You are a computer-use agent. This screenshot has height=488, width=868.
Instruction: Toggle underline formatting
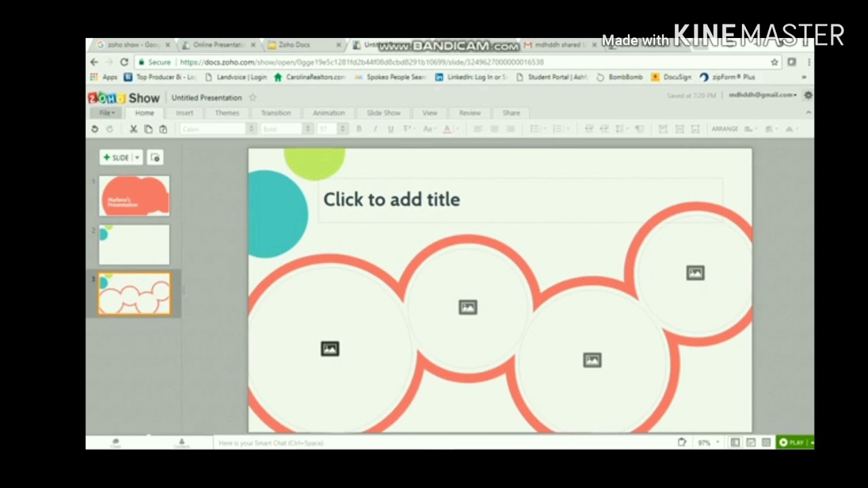(x=391, y=129)
